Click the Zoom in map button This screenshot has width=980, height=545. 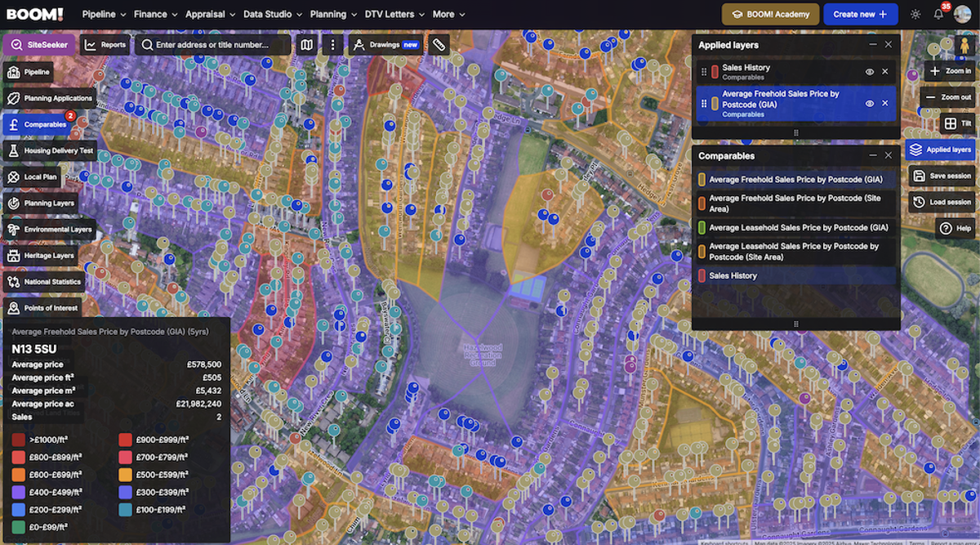tap(950, 71)
